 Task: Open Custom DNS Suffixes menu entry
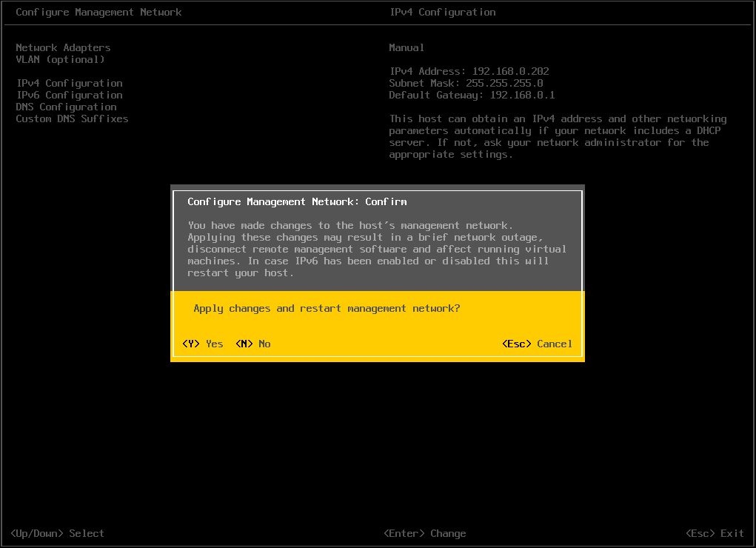pos(73,118)
